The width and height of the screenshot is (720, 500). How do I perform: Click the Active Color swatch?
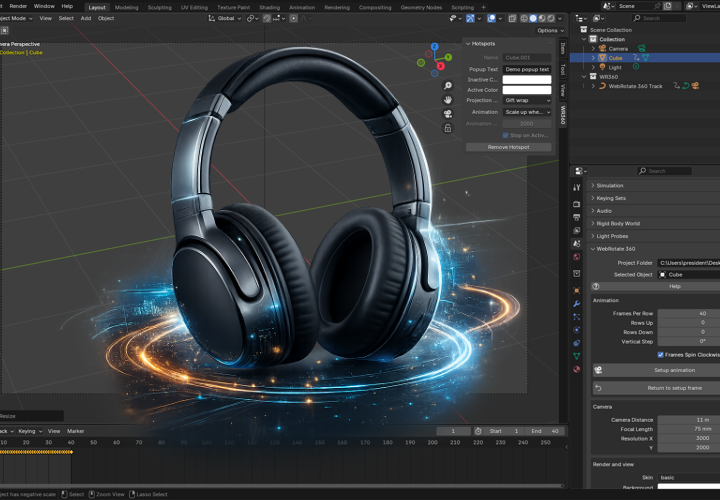[x=527, y=90]
